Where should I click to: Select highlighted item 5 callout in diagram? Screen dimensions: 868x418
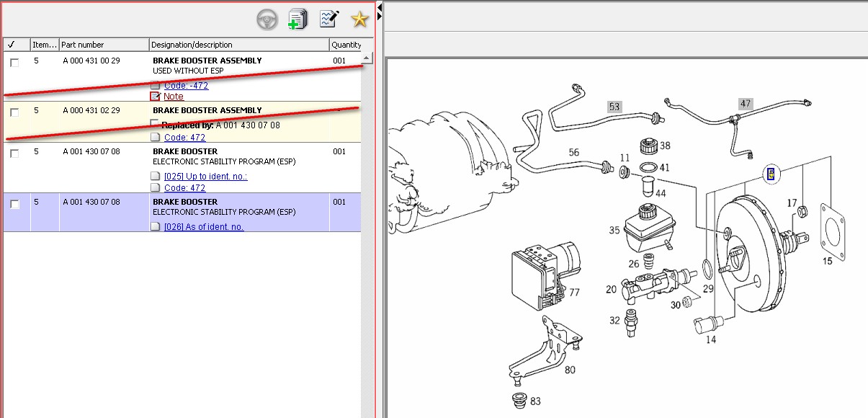pos(771,174)
